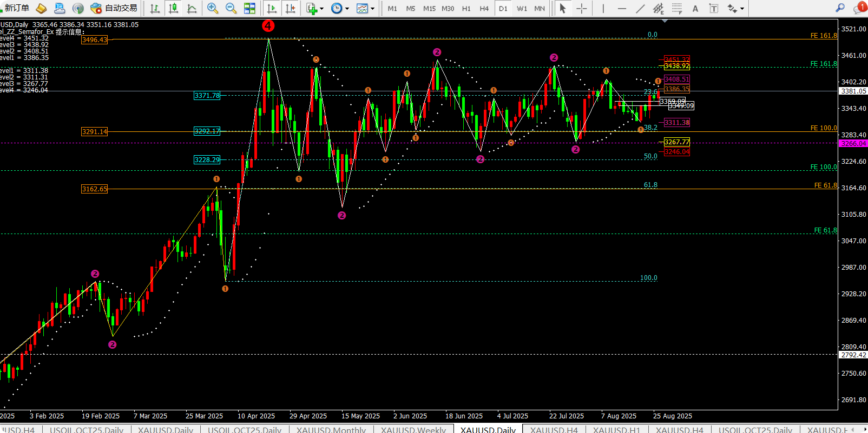Select the Draw Horizontal Line tool
Viewport: 868px width, 433px height.
click(622, 8)
